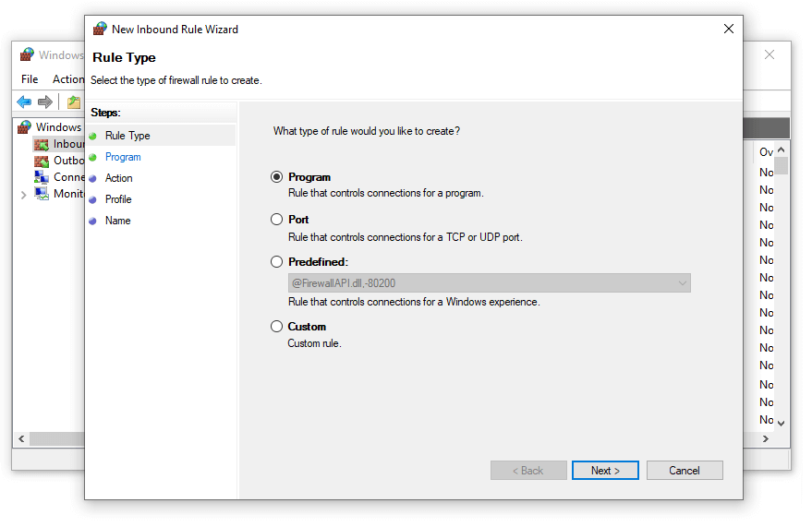Proceed with the Next button

coord(605,471)
